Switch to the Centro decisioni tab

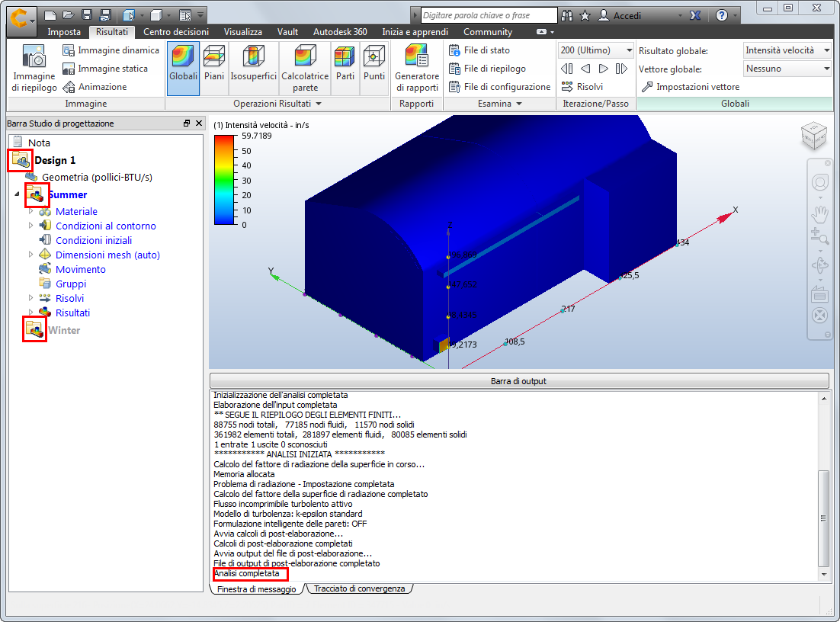176,31
